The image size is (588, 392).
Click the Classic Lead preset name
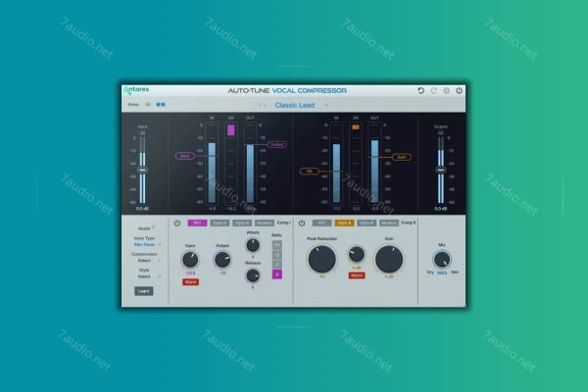pos(295,106)
